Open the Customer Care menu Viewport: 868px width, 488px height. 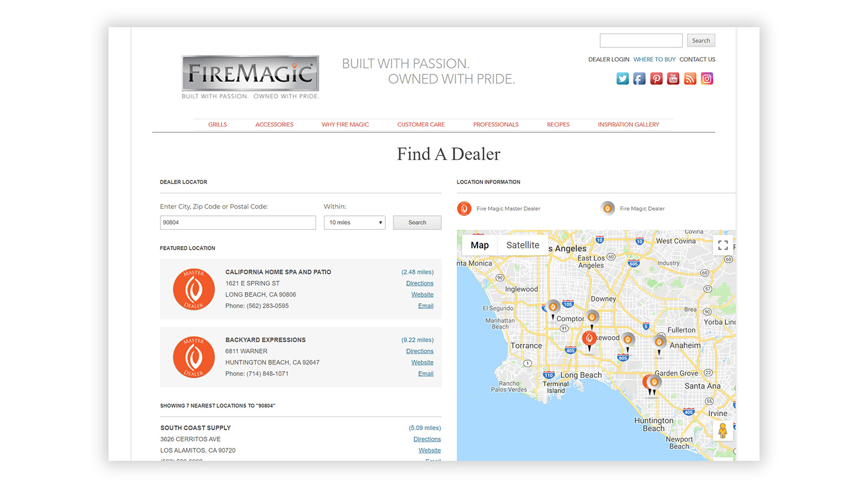pos(421,124)
